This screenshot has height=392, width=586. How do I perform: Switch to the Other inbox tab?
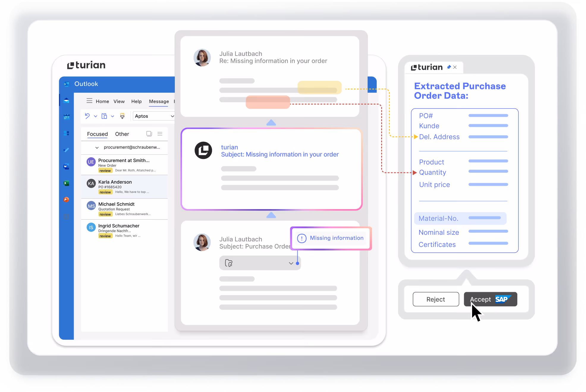122,134
